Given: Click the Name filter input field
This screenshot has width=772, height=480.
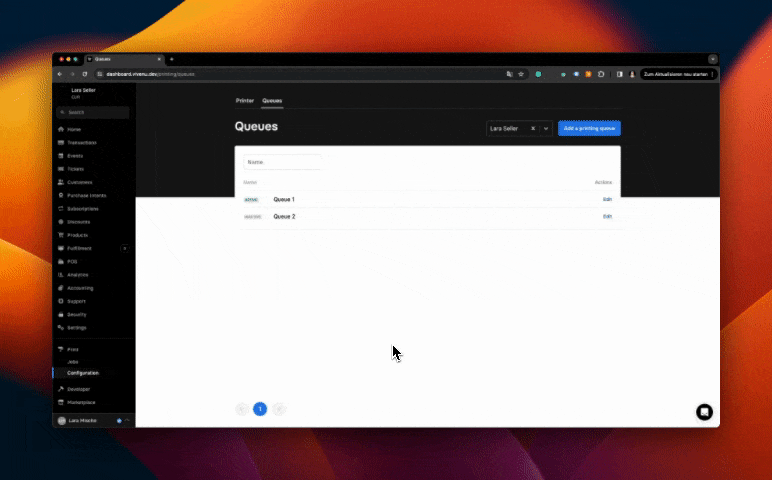Looking at the screenshot, I should pyautogui.click(x=282, y=161).
